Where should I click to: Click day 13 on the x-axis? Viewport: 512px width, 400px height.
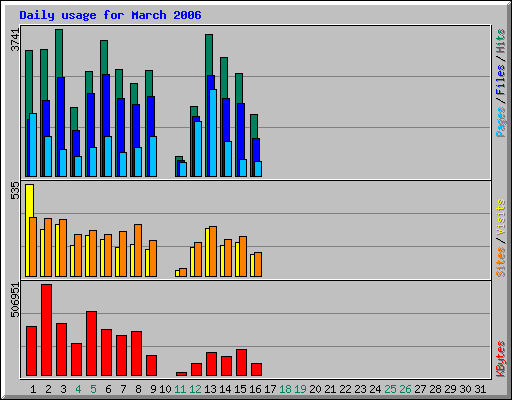210,389
